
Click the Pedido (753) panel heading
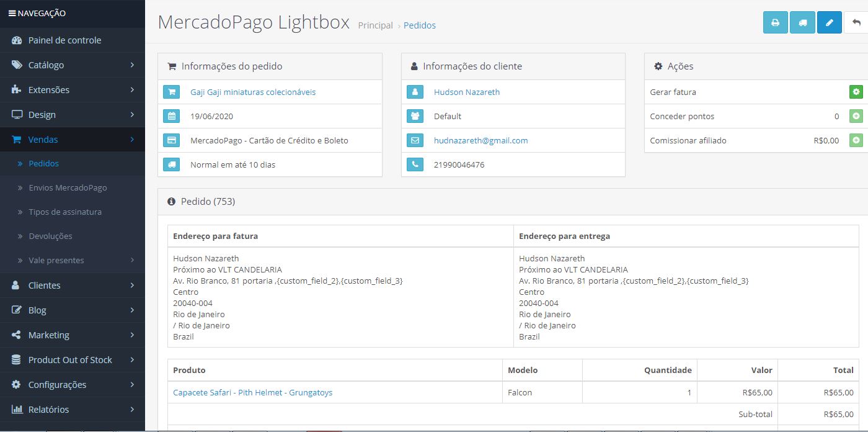(208, 202)
